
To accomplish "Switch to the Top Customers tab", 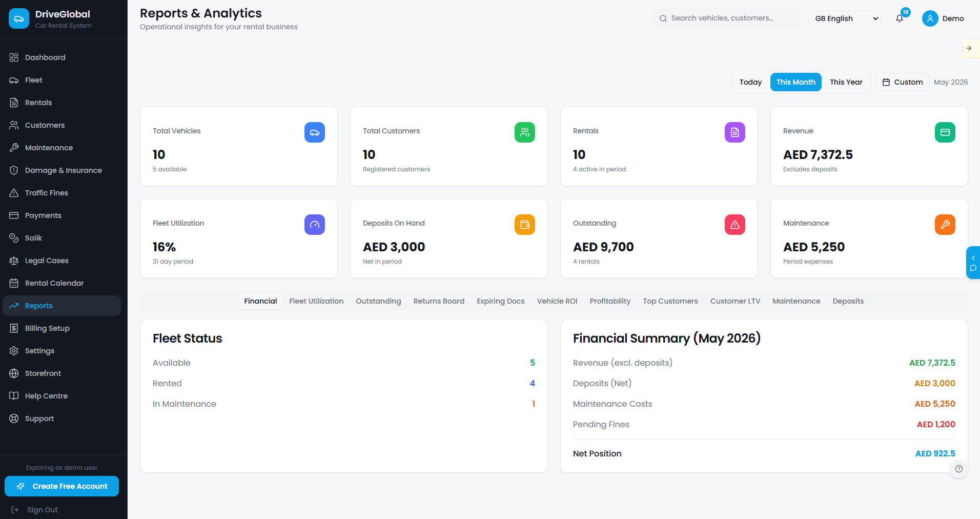I will [670, 301].
